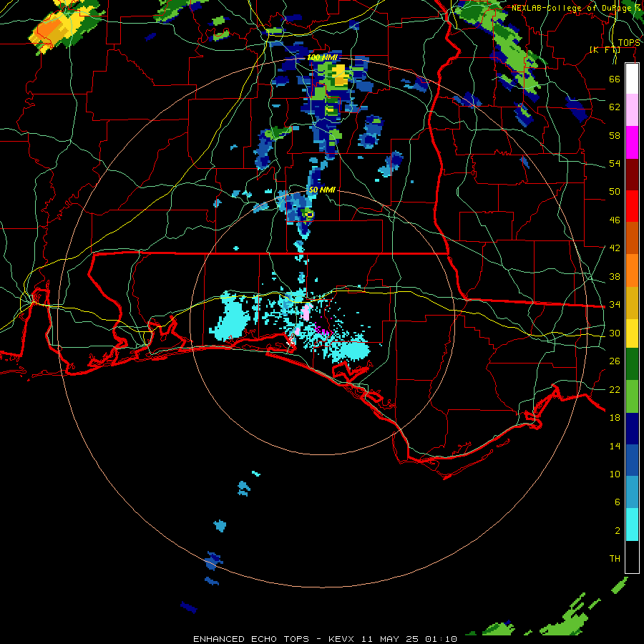Viewport: 644px width, 644px height.
Task: Click the 'TH' threshold label
Action: (615, 559)
